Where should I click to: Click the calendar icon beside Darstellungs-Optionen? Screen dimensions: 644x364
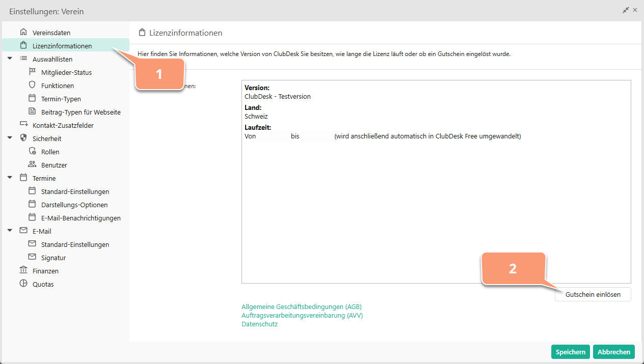32,204
